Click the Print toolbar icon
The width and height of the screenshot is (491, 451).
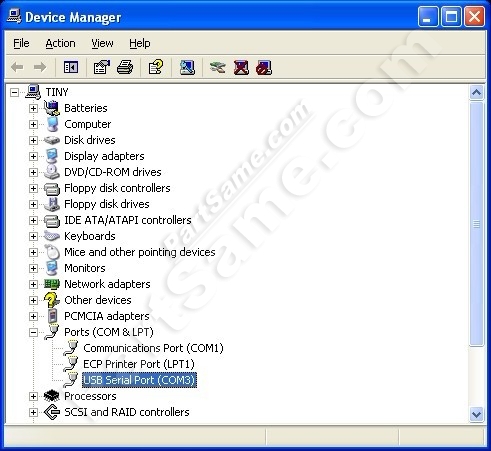125,67
